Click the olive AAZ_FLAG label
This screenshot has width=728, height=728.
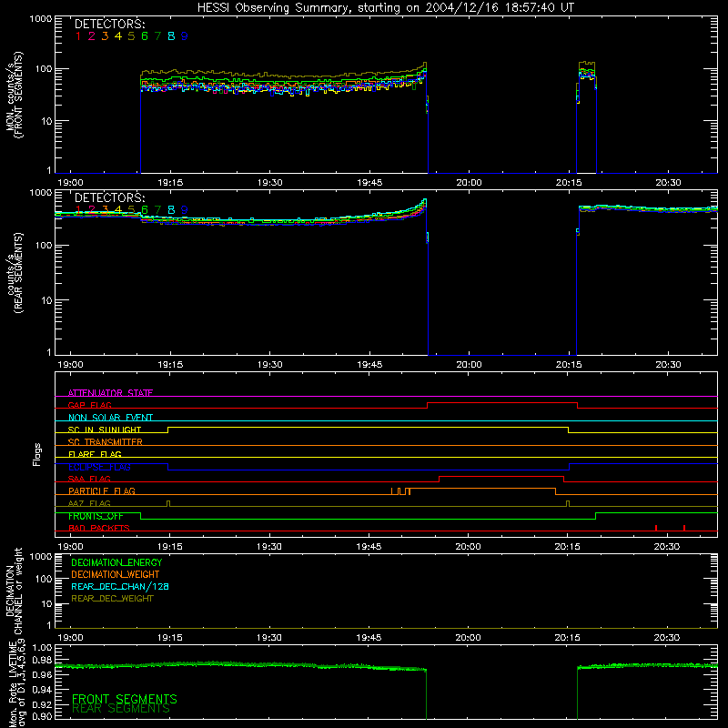[89, 503]
